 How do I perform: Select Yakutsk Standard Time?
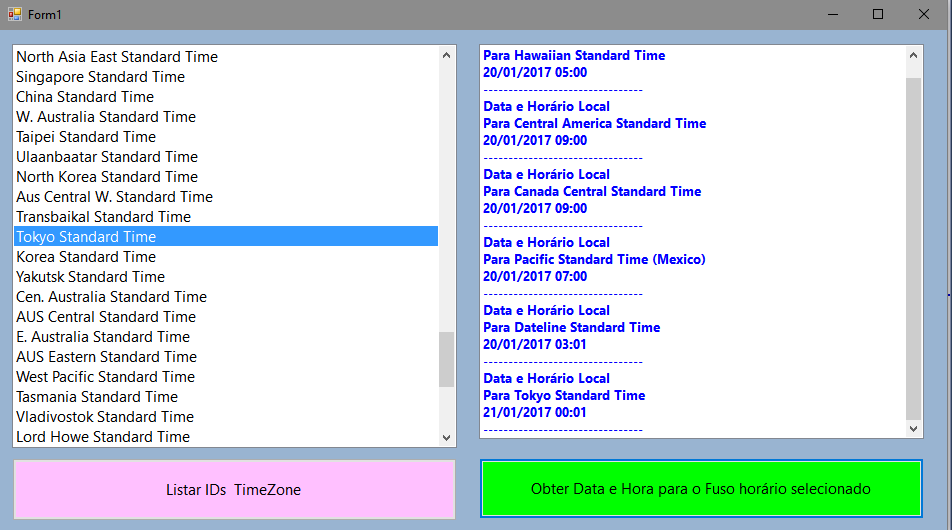tap(226, 277)
